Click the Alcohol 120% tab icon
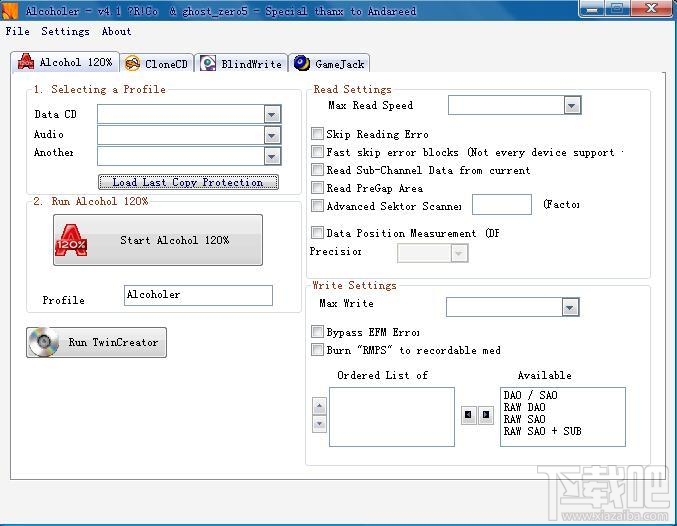The width and height of the screenshot is (677, 526). (26, 62)
